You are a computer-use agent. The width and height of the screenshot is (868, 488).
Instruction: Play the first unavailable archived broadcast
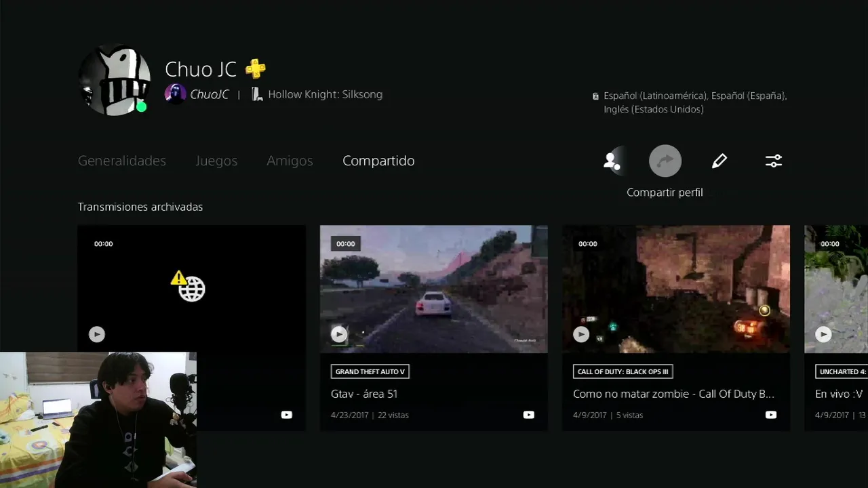[x=97, y=334]
